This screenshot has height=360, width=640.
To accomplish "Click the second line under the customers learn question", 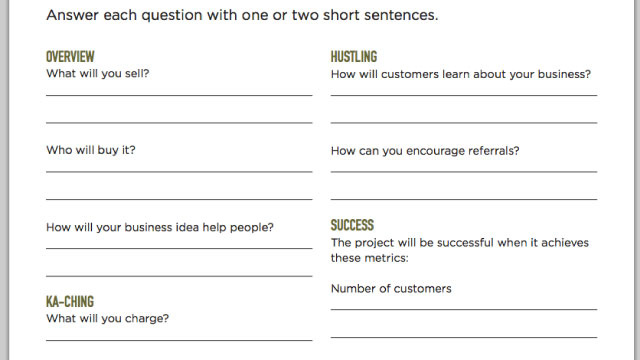I will click(x=464, y=122).
